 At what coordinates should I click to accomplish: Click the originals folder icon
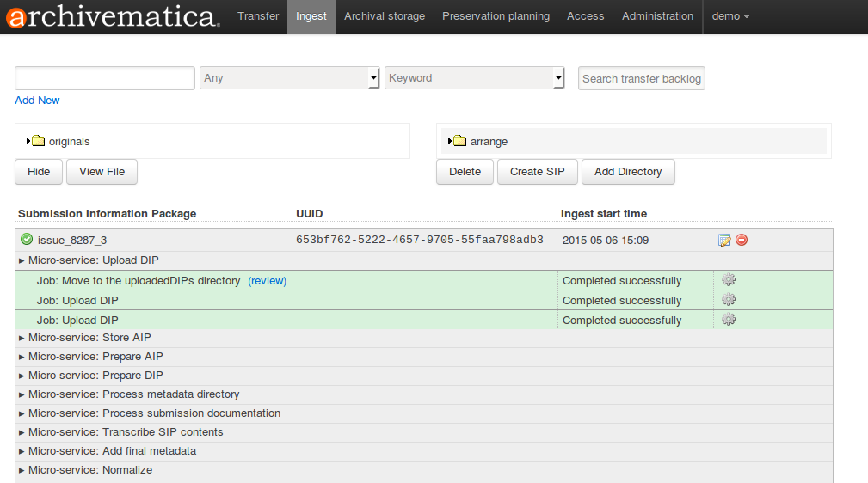pos(39,141)
